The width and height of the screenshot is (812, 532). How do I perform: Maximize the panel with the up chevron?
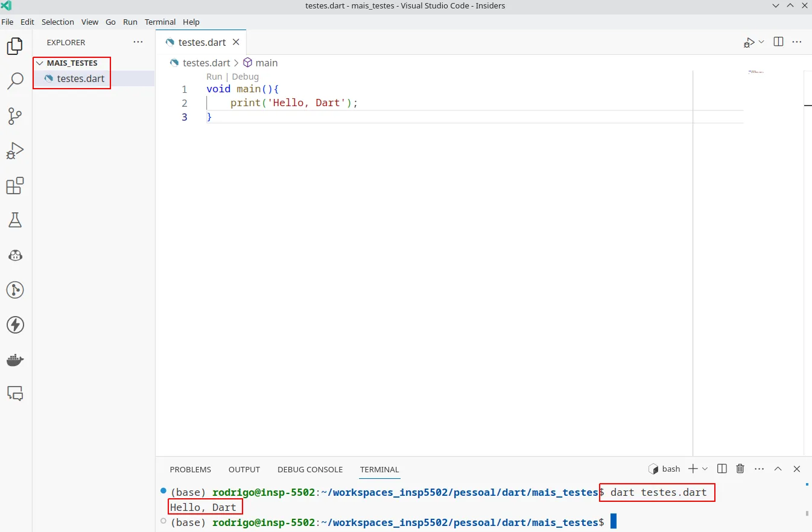pos(778,469)
